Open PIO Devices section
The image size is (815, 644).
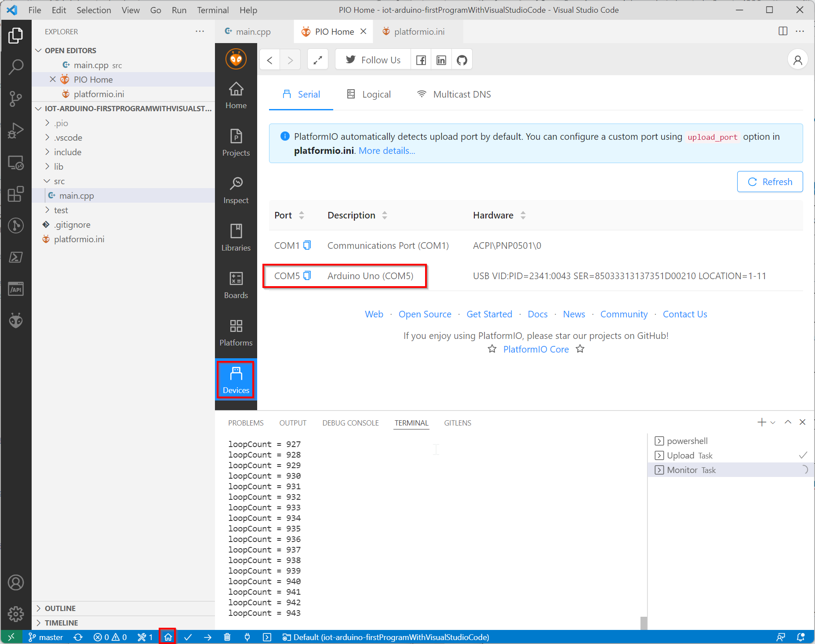236,380
